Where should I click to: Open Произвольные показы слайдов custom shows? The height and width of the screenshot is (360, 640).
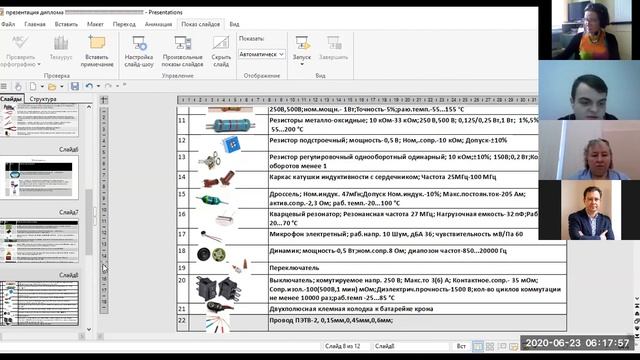(x=182, y=51)
